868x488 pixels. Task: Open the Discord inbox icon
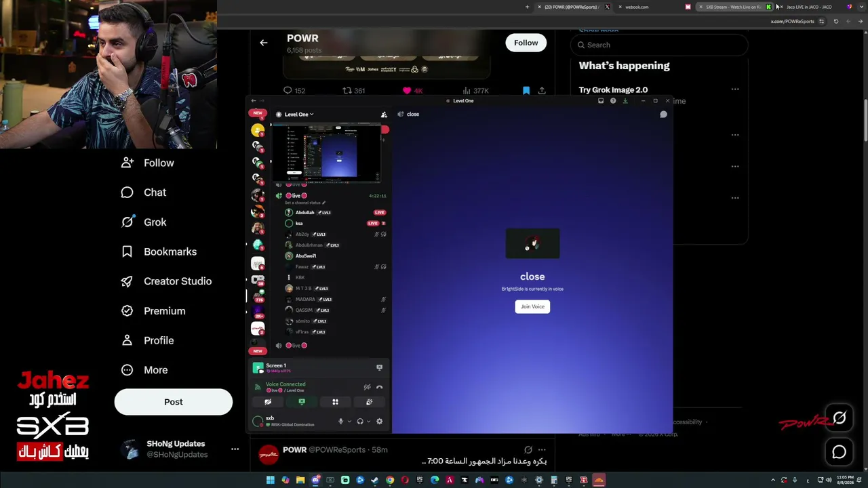[601, 101]
